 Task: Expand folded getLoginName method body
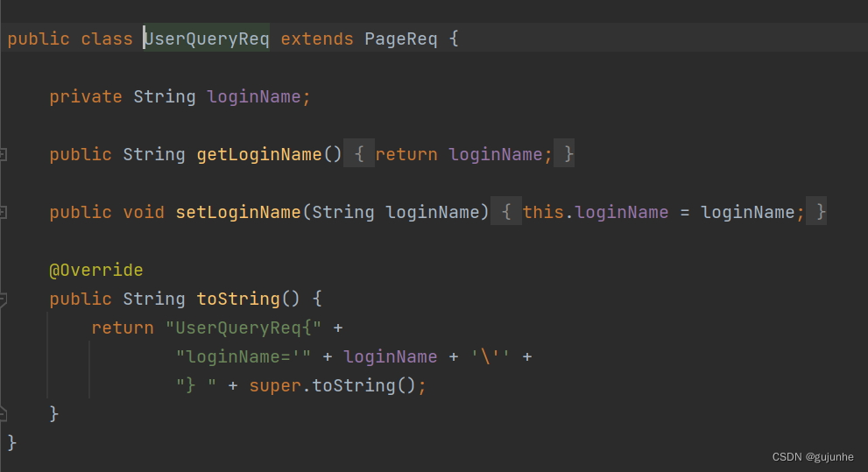point(359,154)
